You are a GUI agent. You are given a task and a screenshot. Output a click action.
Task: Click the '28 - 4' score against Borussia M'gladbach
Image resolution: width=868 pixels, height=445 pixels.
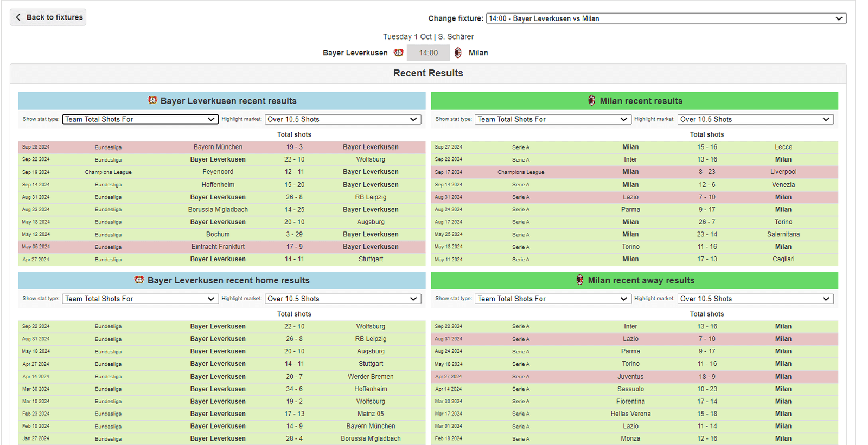(295, 438)
